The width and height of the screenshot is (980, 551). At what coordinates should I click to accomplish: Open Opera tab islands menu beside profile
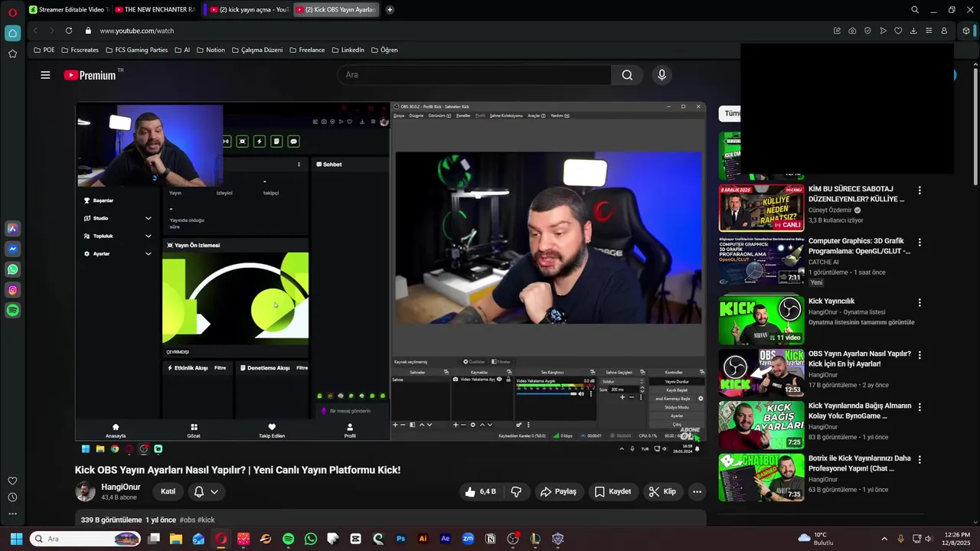(966, 31)
